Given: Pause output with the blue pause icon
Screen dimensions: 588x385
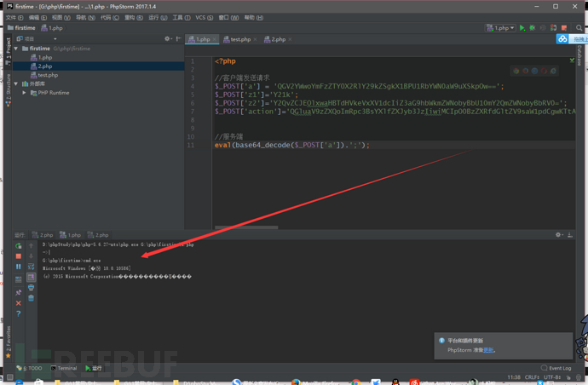Looking at the screenshot, I should tap(19, 267).
